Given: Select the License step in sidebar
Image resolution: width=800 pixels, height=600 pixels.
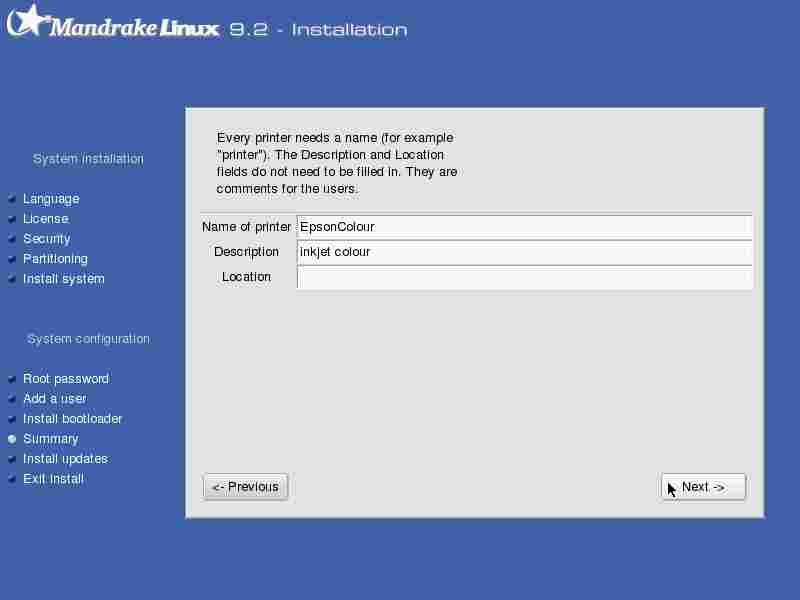Looking at the screenshot, I should 46,218.
